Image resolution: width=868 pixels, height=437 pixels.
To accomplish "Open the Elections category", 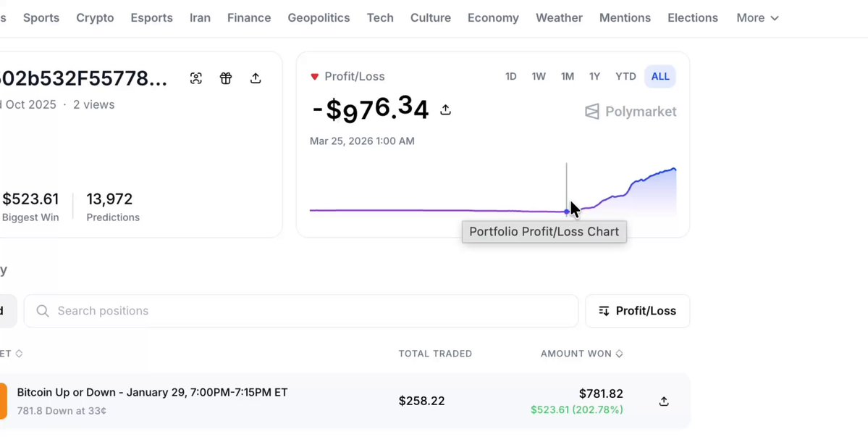I will coord(693,17).
